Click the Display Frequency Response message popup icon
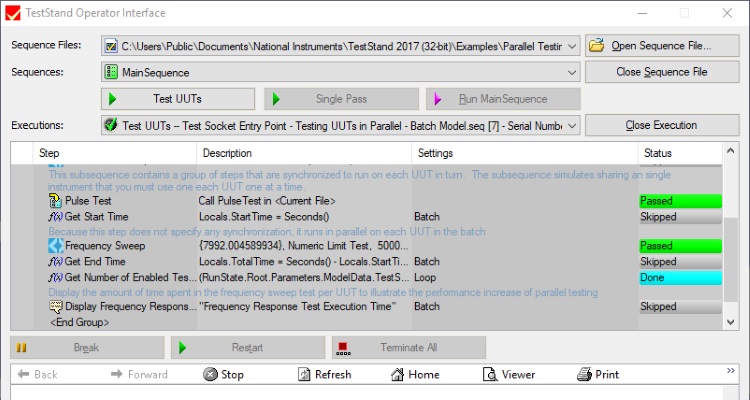The width and height of the screenshot is (750, 400). [56, 306]
